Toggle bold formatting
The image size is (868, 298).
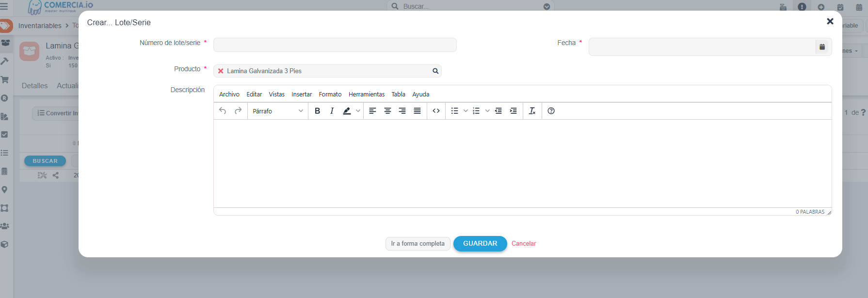(x=318, y=111)
